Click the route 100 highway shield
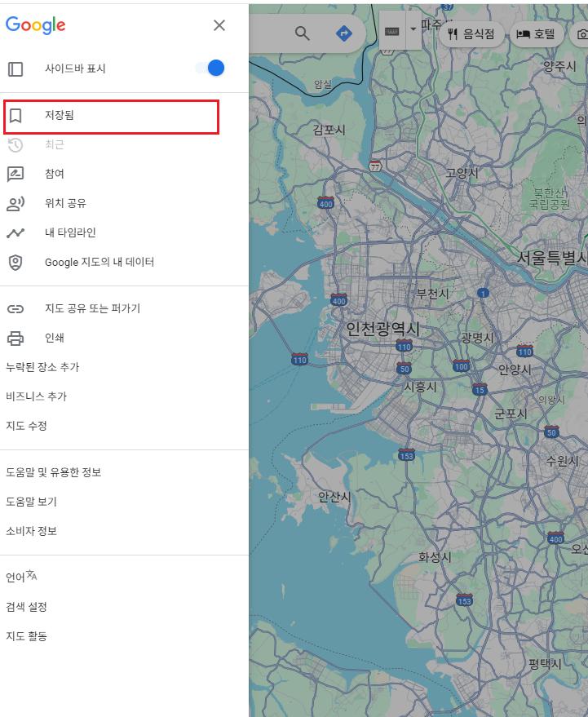Viewport: 588px width, 717px height. (x=462, y=365)
